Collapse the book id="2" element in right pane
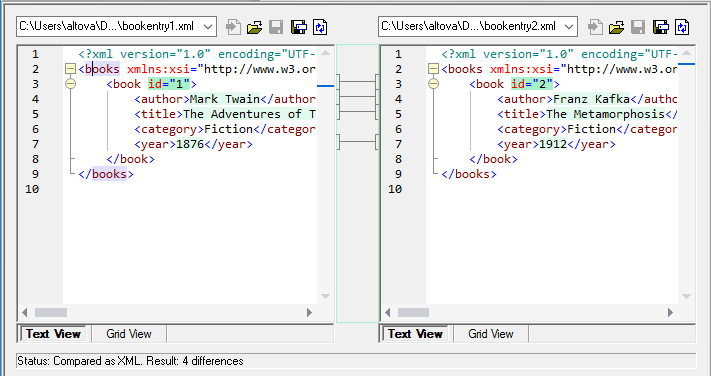The width and height of the screenshot is (711, 376). pyautogui.click(x=433, y=84)
